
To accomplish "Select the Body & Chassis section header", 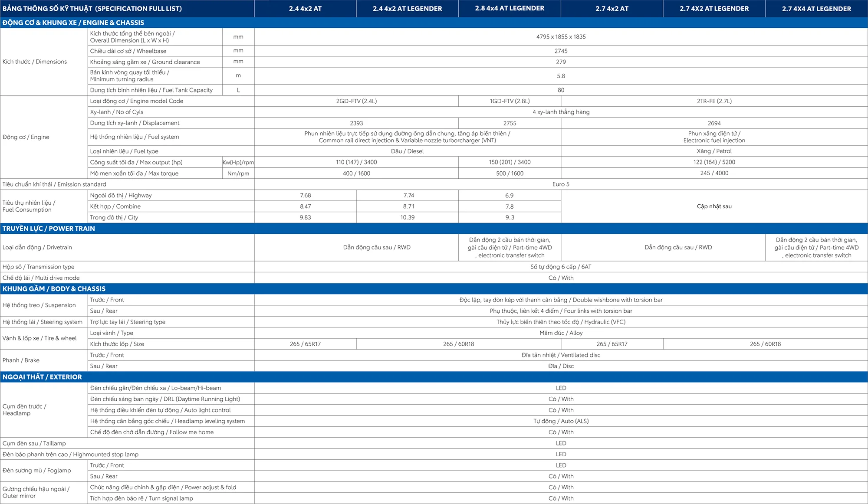I will pyautogui.click(x=54, y=289).
